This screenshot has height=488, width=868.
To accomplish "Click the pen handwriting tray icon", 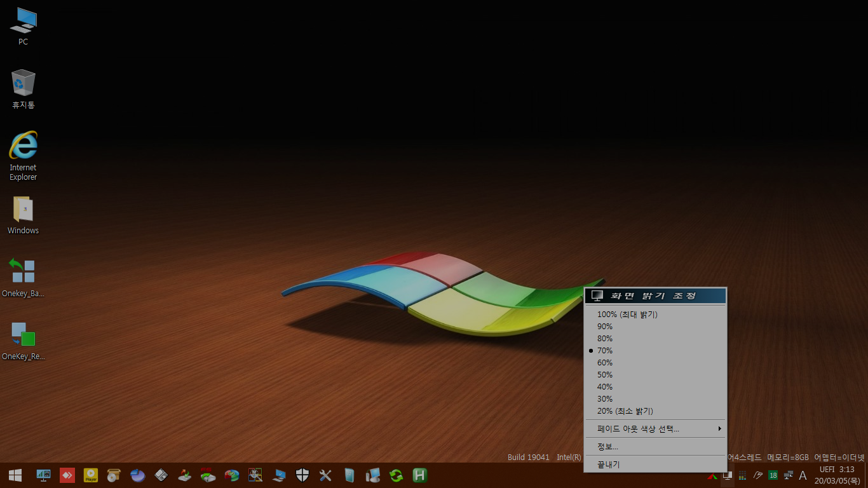I will [x=758, y=475].
